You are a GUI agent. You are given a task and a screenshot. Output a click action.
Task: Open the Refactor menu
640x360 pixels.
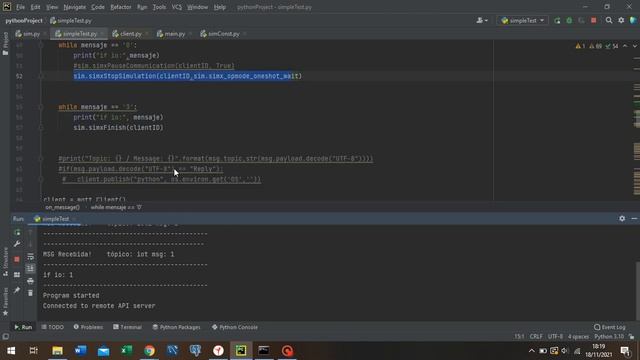click(121, 7)
